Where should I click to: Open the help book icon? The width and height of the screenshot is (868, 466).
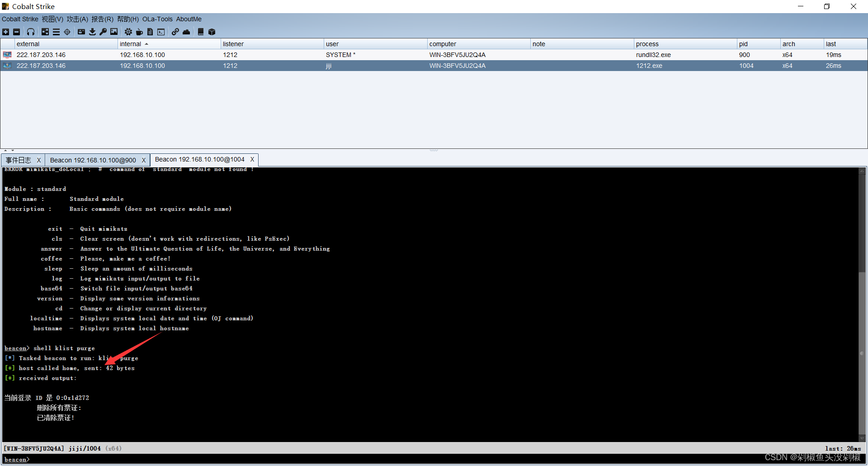tap(201, 32)
